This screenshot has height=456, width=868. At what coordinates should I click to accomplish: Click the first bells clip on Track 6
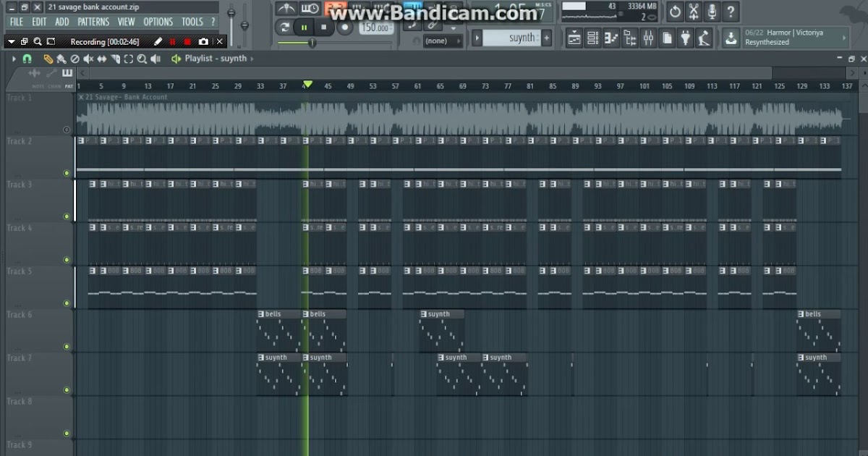click(279, 332)
